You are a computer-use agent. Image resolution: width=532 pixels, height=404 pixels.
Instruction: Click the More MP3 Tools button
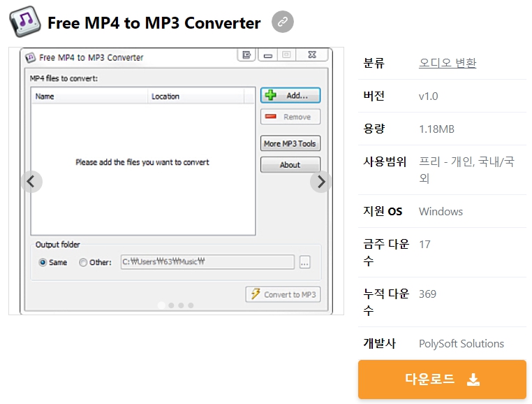point(290,144)
